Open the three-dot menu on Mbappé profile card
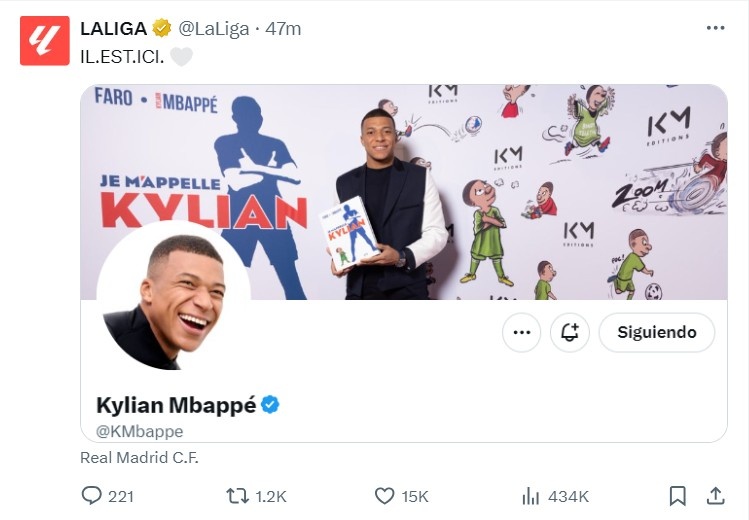749x520 pixels. point(521,333)
